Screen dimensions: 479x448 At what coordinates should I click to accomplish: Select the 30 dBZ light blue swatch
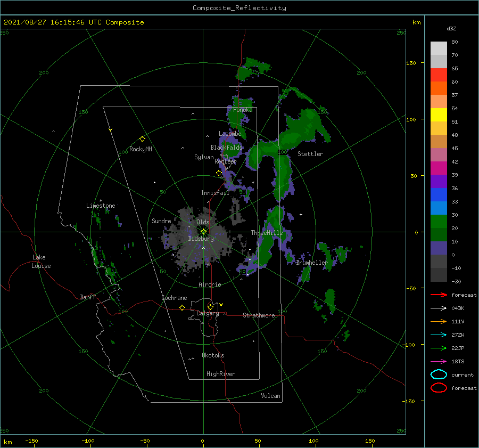(439, 208)
